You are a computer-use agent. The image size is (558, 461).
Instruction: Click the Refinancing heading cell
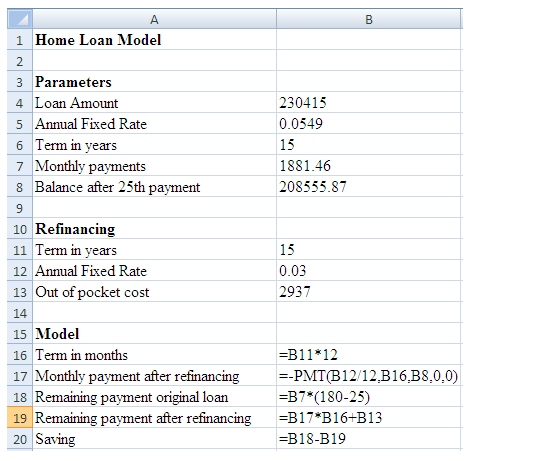(x=154, y=229)
